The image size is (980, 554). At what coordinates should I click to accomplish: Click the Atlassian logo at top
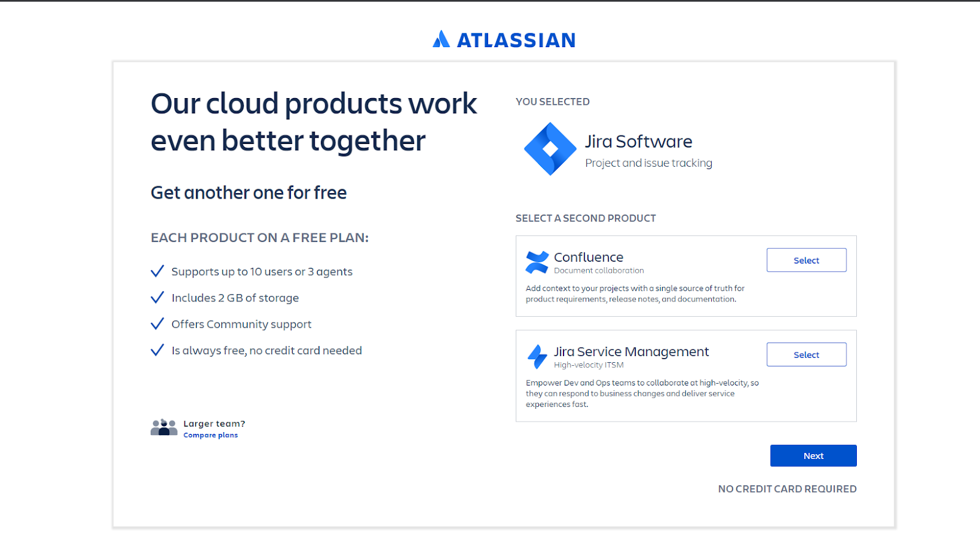441,39
